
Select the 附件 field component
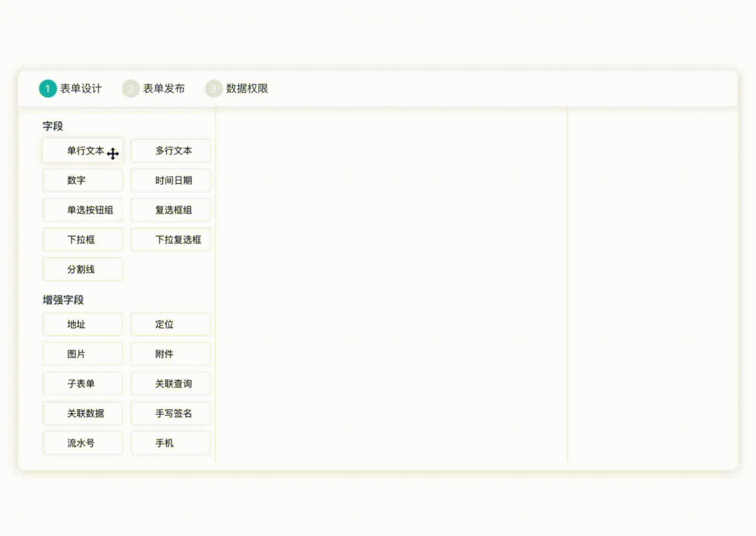click(171, 354)
